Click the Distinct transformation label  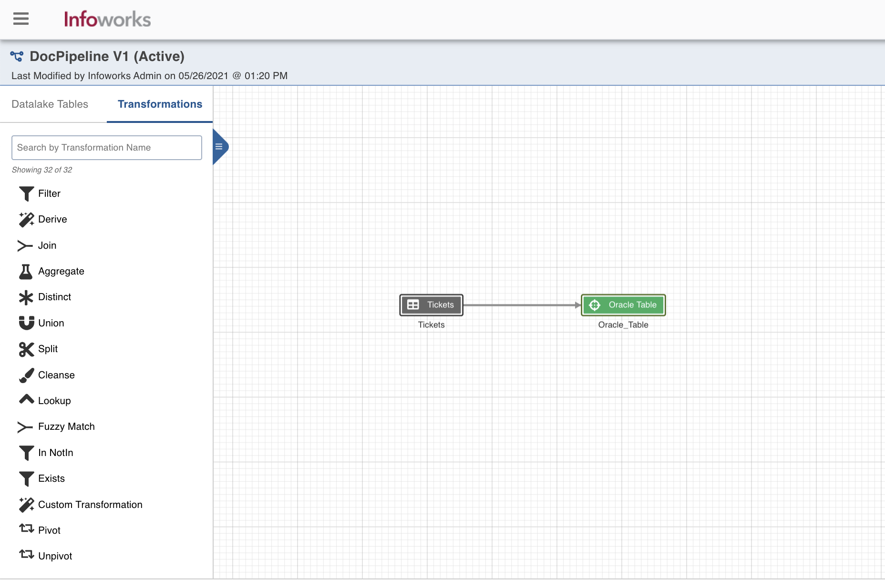[54, 297]
